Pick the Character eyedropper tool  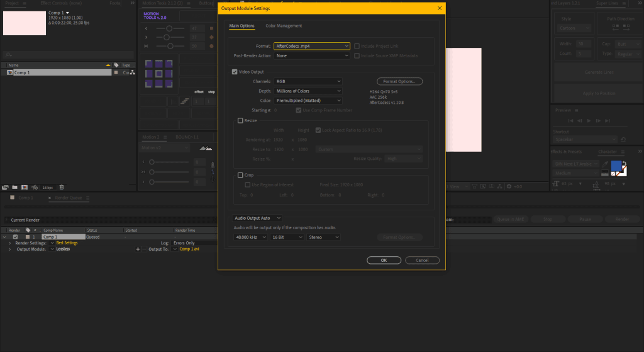(604, 164)
